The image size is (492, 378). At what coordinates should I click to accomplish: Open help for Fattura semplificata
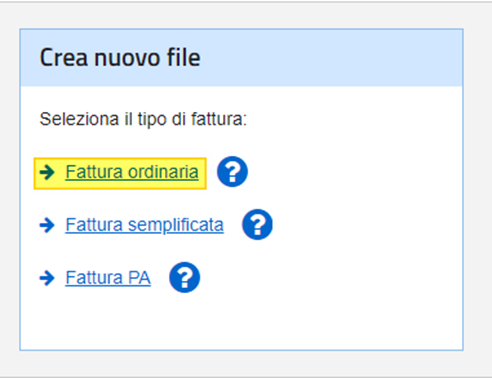click(x=257, y=224)
